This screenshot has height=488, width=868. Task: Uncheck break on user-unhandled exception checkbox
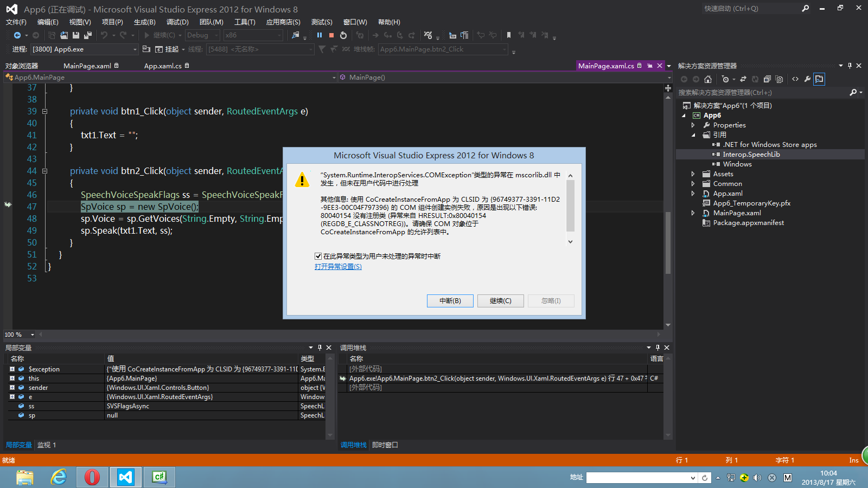click(318, 256)
